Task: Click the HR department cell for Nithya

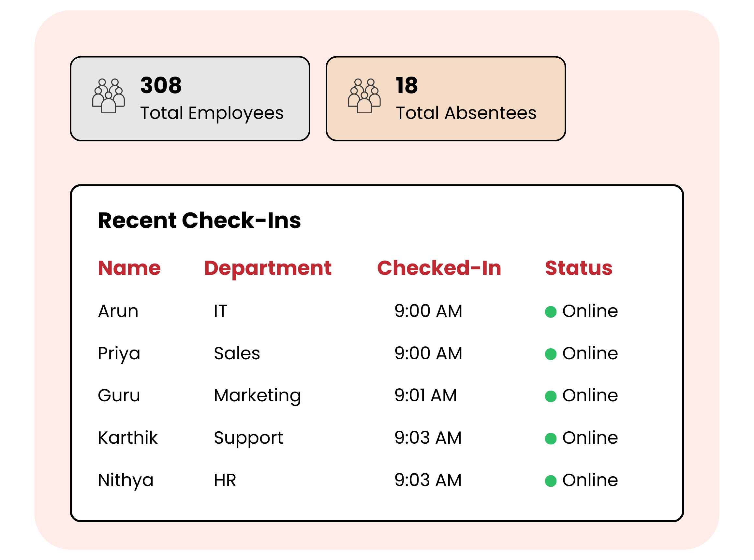Action: click(225, 480)
